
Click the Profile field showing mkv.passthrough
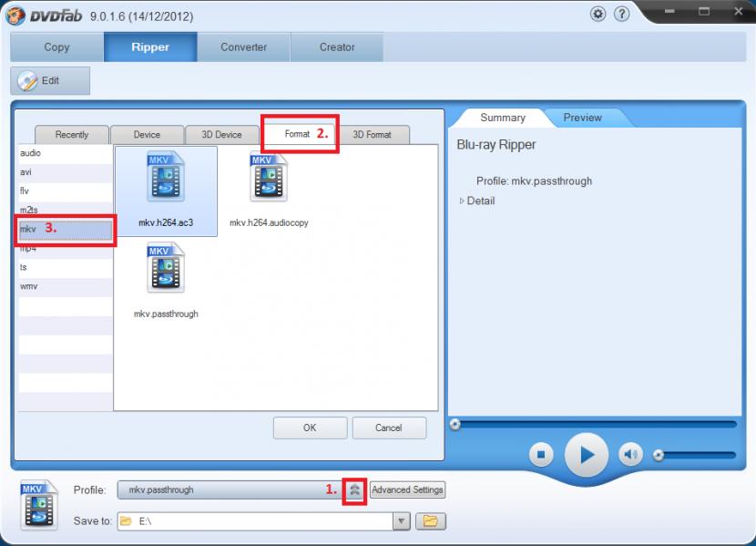pos(230,490)
